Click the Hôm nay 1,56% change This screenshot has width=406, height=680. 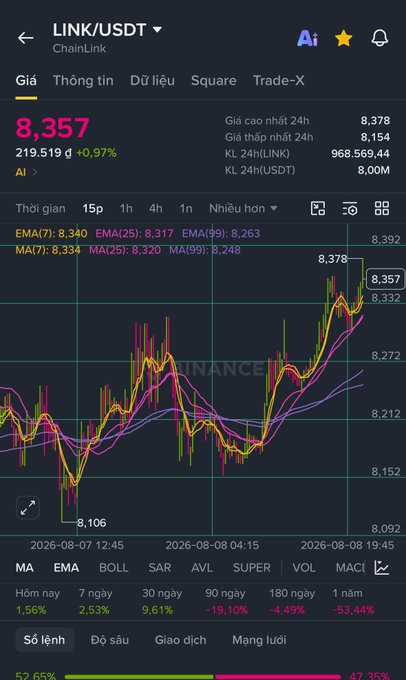coord(38,602)
